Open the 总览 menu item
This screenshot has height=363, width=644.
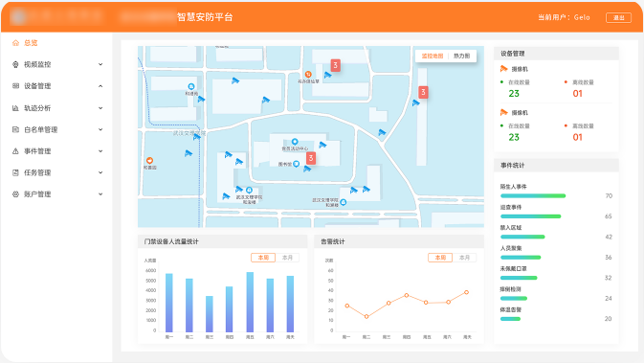tap(57, 43)
